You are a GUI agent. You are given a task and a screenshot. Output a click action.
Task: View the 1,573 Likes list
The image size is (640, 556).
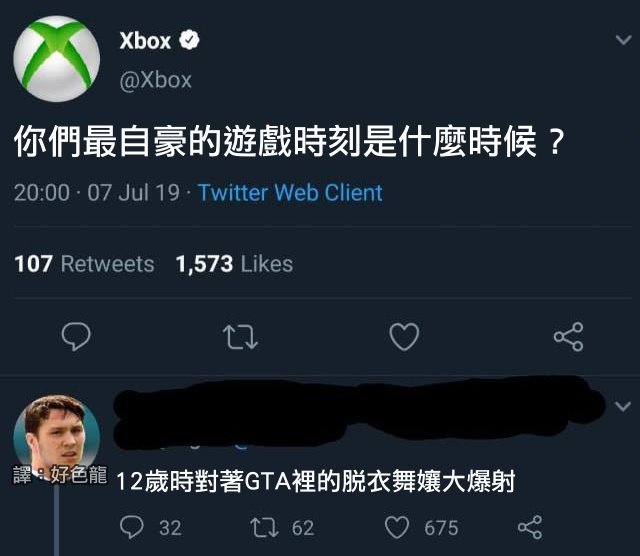pos(234,264)
